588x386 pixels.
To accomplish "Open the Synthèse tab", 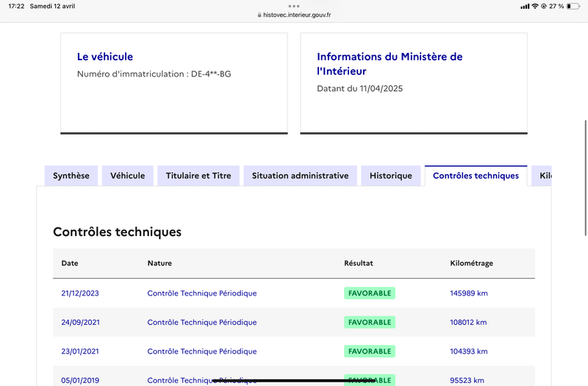I will coord(71,176).
